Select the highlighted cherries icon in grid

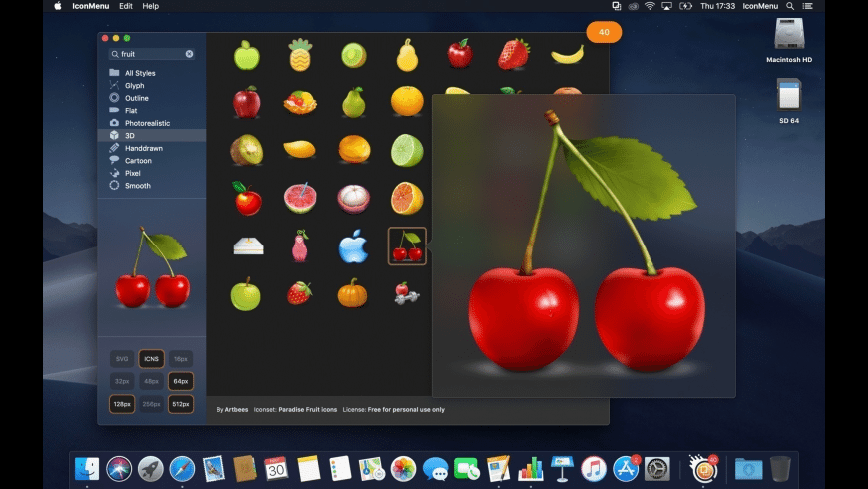tap(407, 245)
